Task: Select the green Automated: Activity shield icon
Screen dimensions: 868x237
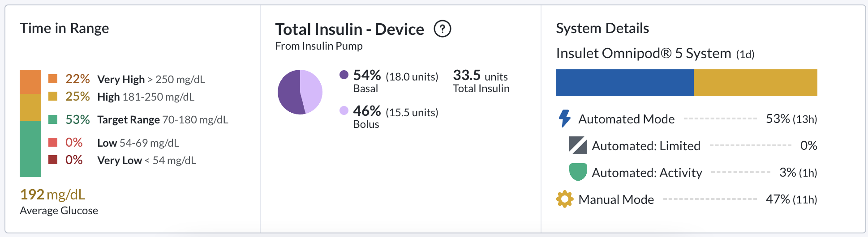Action: [578, 172]
